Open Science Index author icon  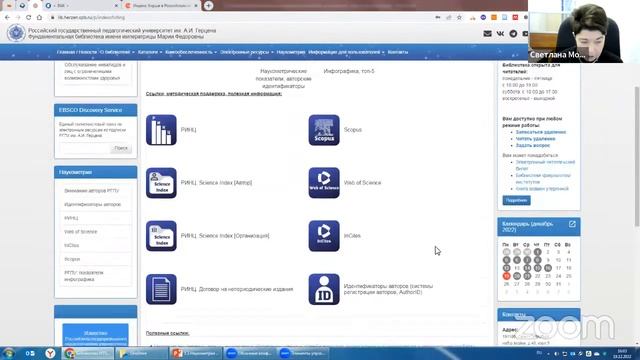point(161,183)
